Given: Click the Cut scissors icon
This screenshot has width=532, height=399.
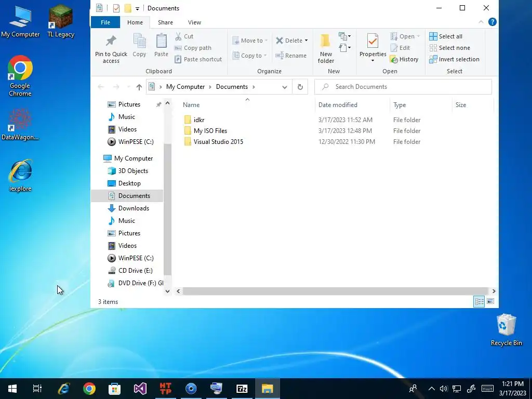Looking at the screenshot, I should point(178,36).
